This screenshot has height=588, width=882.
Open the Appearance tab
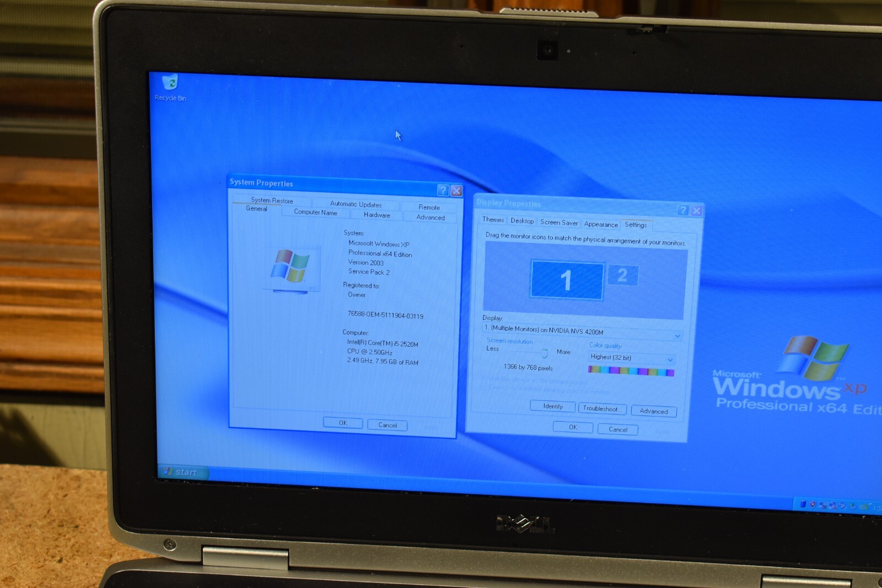point(601,224)
